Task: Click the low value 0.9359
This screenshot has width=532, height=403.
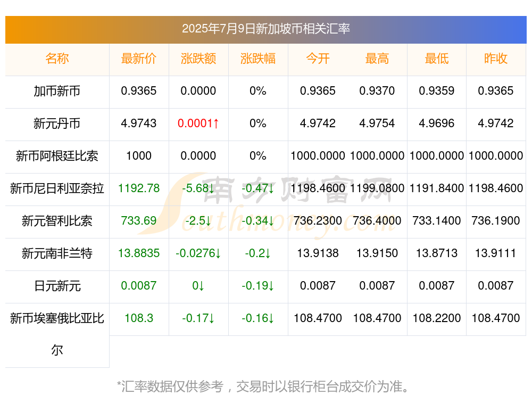Action: [x=437, y=91]
